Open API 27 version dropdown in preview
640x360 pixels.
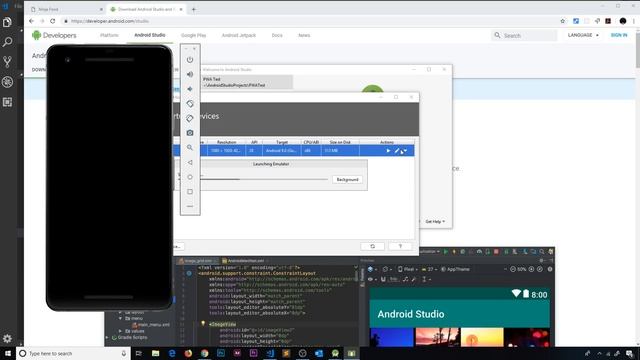[x=429, y=269]
